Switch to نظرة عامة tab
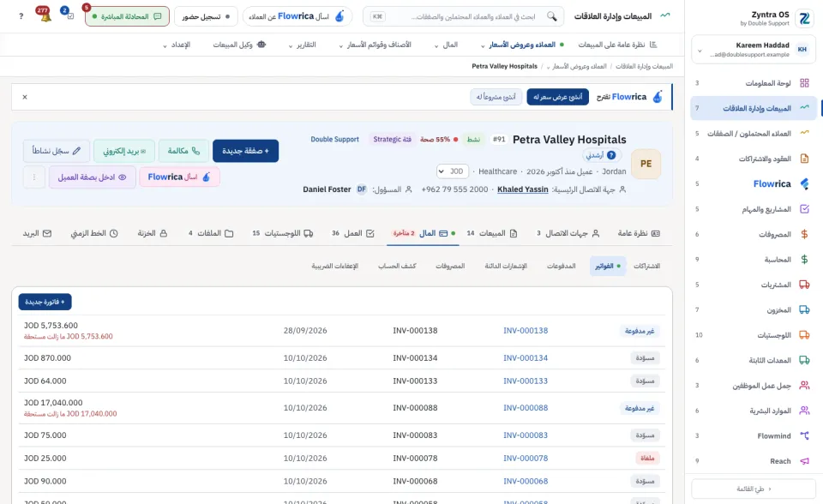 [x=638, y=233]
